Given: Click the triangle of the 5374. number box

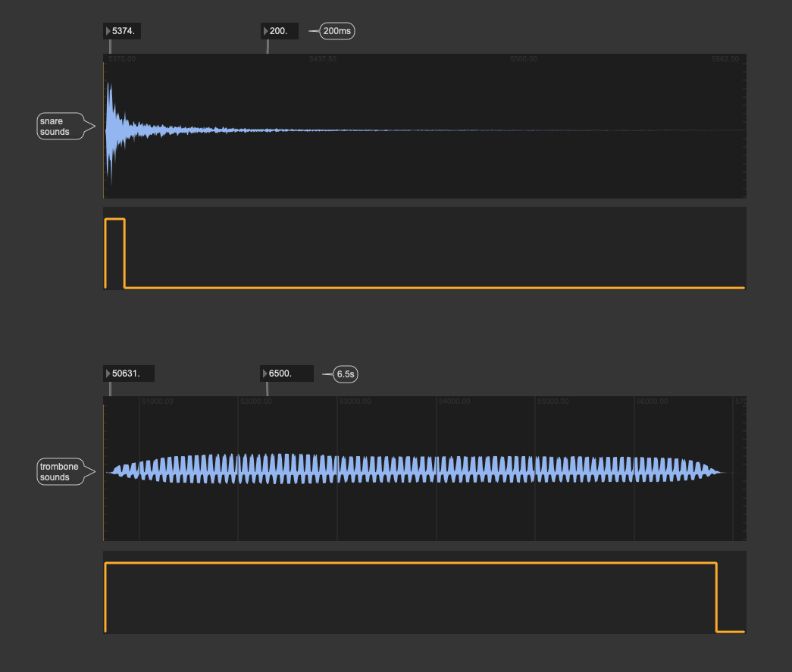Looking at the screenshot, I should tap(108, 31).
